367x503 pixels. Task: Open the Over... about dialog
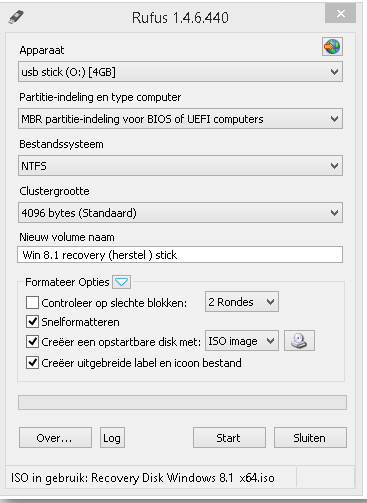point(55,438)
